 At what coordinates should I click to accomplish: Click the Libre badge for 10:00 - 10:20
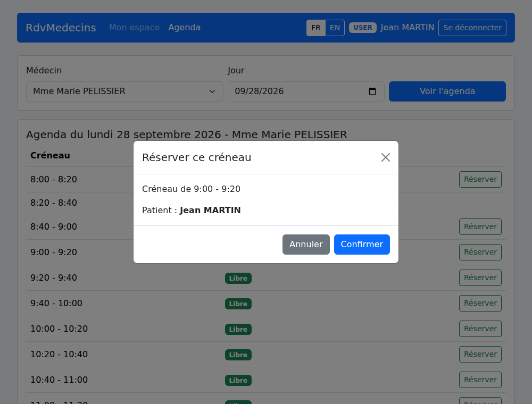click(238, 329)
